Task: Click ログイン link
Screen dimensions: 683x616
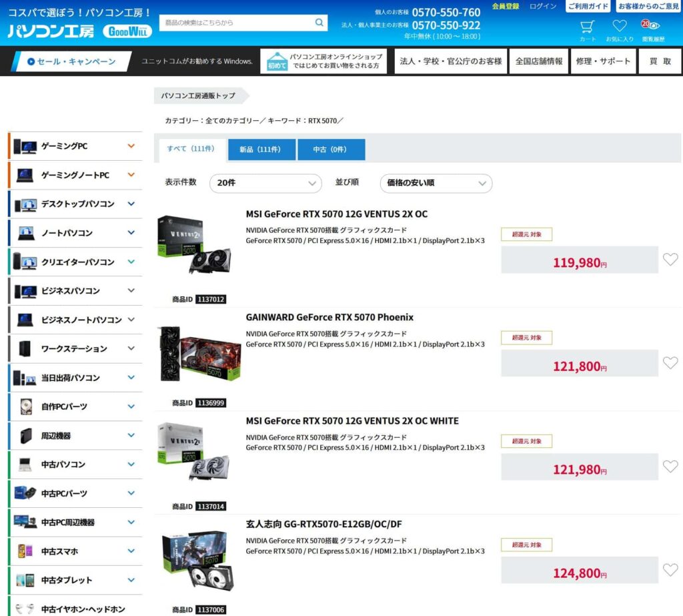Action: click(543, 6)
